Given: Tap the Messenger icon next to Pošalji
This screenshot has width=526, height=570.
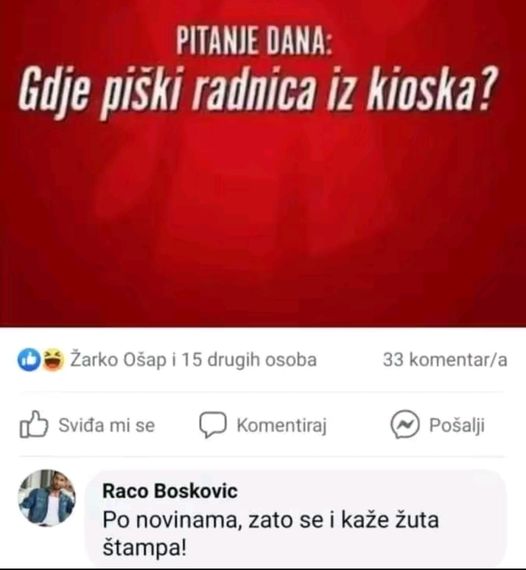Looking at the screenshot, I should click(x=405, y=424).
